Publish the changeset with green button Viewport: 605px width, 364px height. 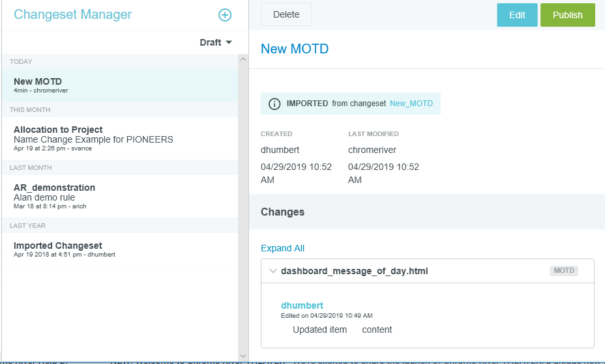[x=567, y=15]
